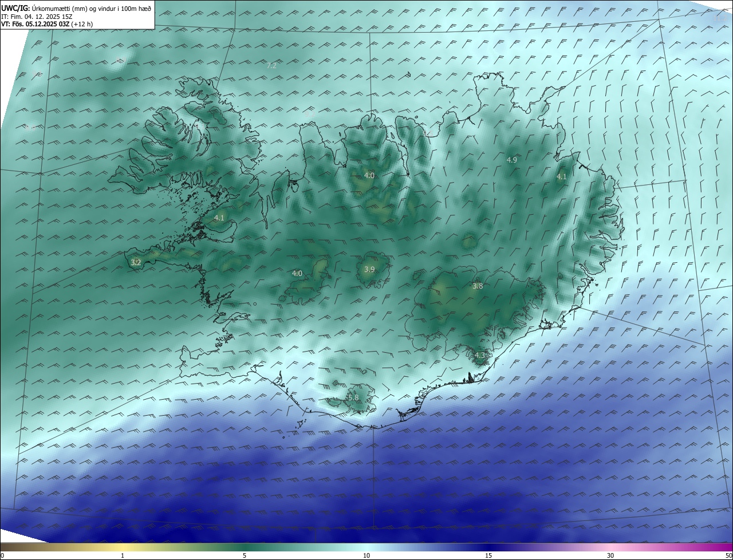The width and height of the screenshot is (733, 560).
Task: Click the 3.2 value on the map
Action: click(136, 262)
